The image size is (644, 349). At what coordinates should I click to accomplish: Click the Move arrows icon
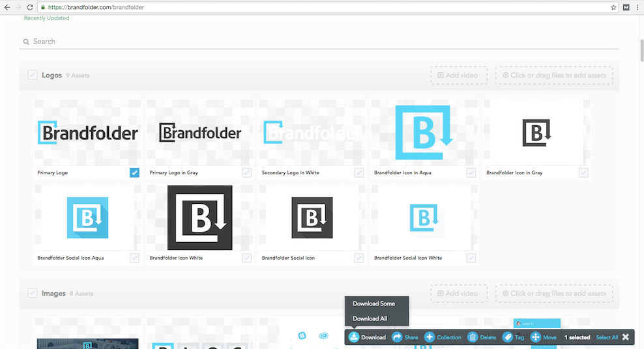pos(536,337)
